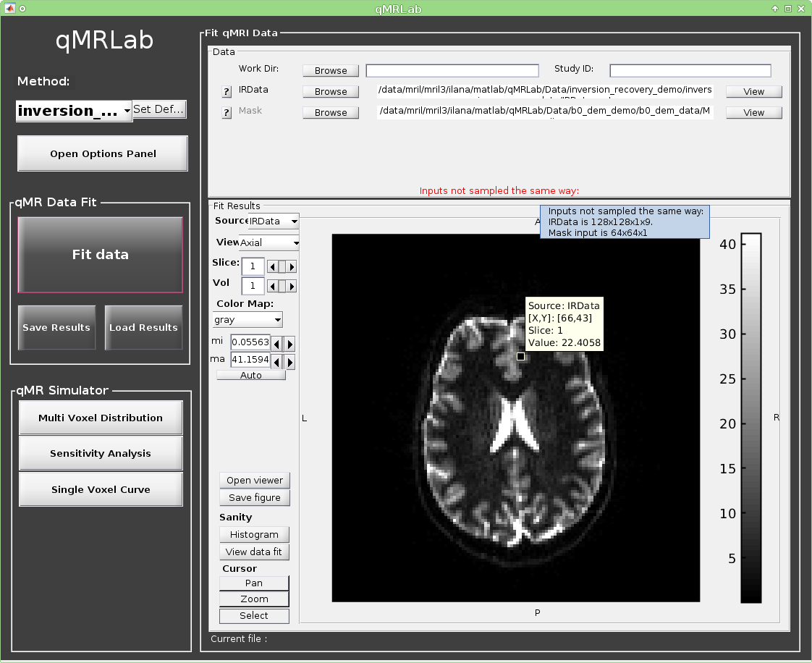
Task: Click the Fit data button
Action: (x=99, y=255)
